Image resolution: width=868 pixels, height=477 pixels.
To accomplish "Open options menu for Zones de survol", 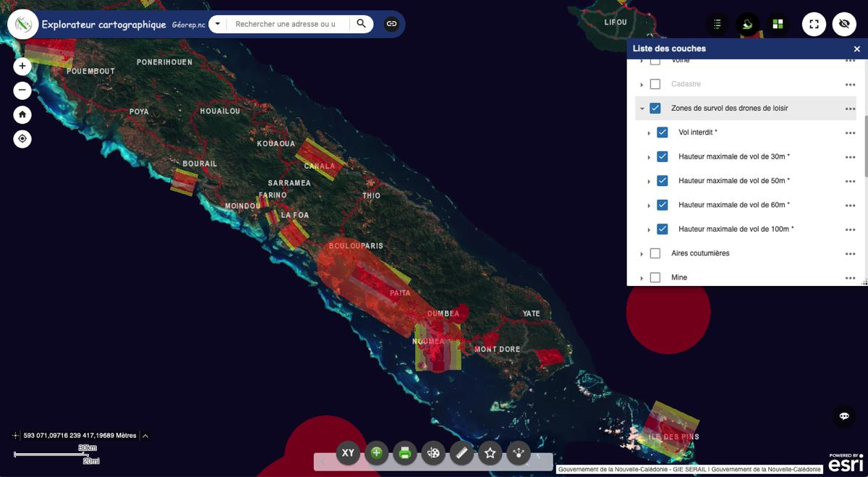I will click(850, 109).
